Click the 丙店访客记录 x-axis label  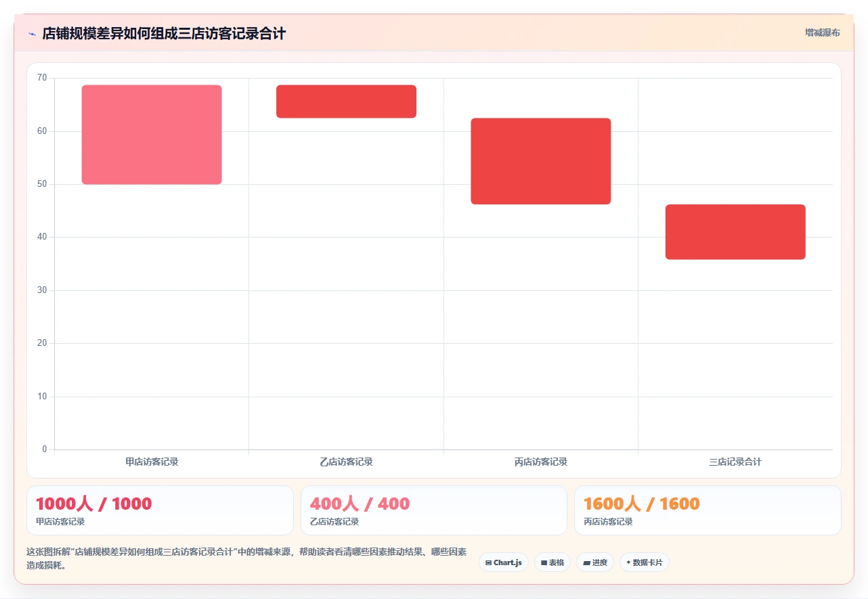coord(541,462)
